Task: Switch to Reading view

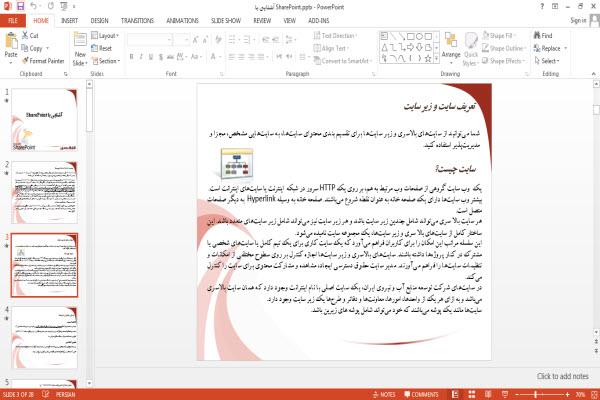Action: pos(488,394)
